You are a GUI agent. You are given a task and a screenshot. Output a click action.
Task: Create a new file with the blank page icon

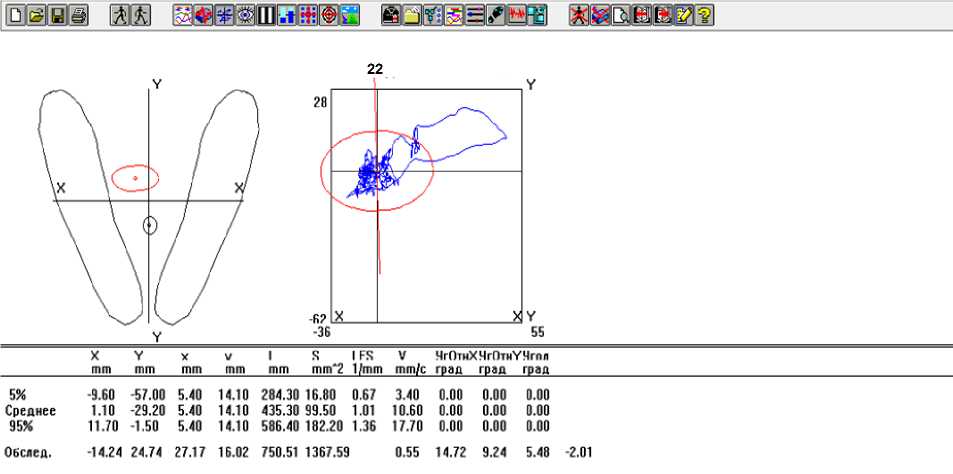tap(16, 15)
